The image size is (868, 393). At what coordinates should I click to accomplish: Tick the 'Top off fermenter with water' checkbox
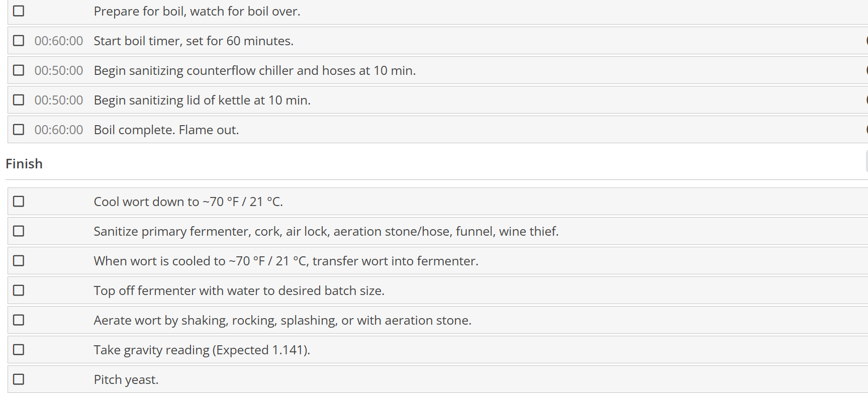point(19,290)
